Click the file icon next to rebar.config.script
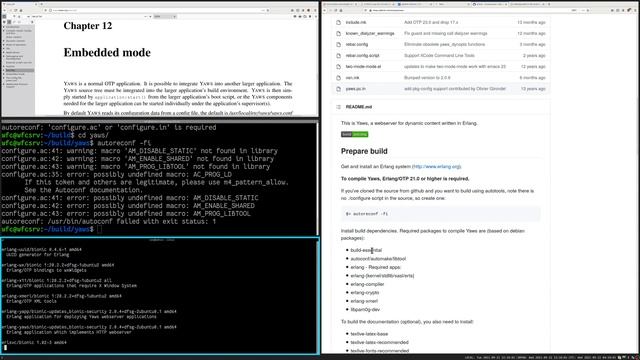 tap(338, 56)
